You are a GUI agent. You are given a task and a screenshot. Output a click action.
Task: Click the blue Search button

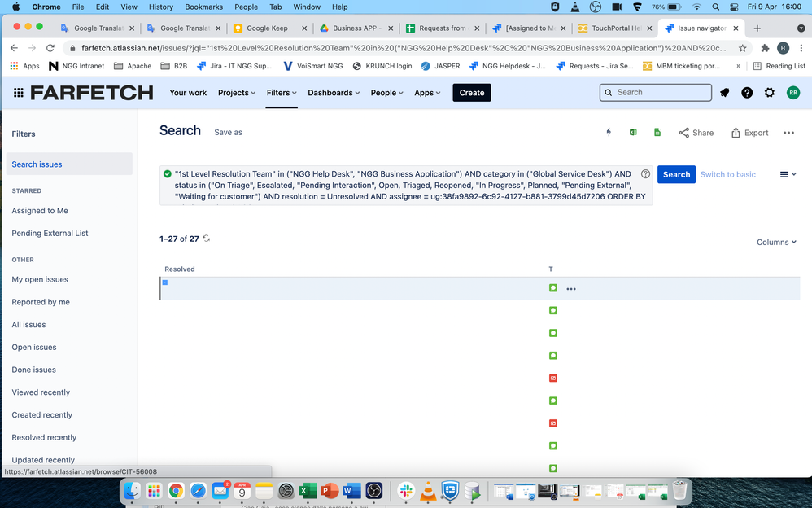(675, 174)
